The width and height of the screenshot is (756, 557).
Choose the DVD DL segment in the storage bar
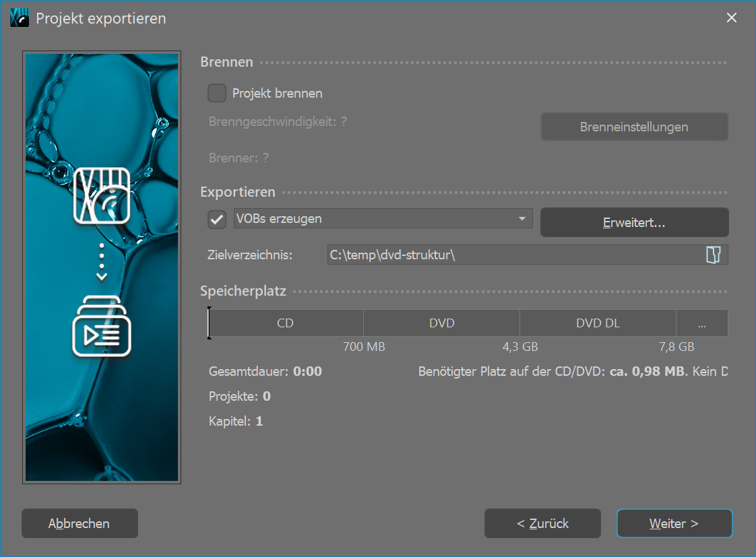[598, 323]
